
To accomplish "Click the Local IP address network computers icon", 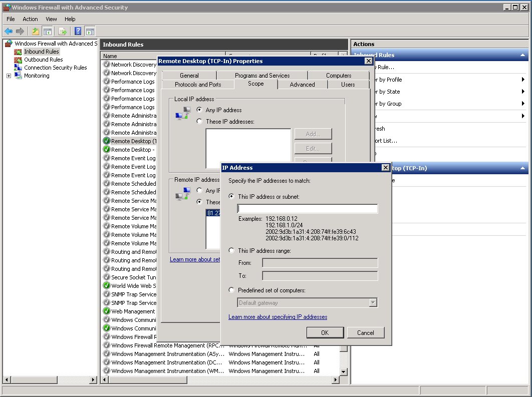I will click(183, 113).
